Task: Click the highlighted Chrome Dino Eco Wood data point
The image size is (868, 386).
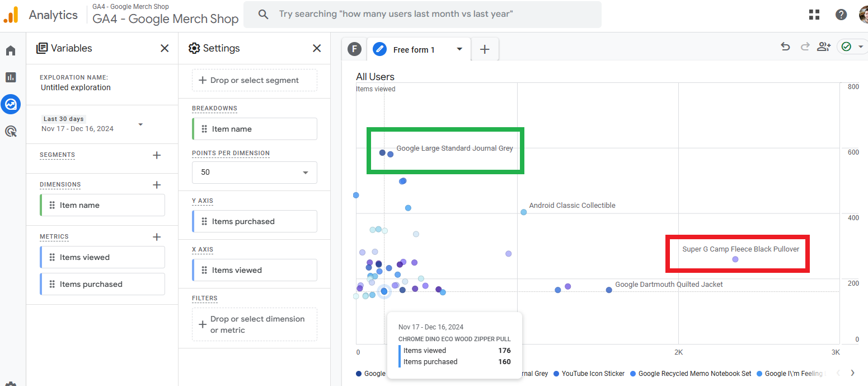Action: click(384, 291)
